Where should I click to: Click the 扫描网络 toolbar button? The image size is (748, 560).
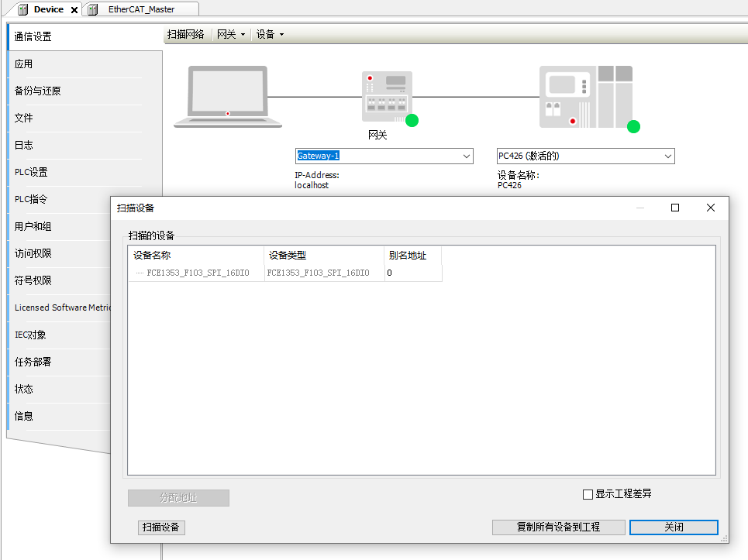click(185, 34)
